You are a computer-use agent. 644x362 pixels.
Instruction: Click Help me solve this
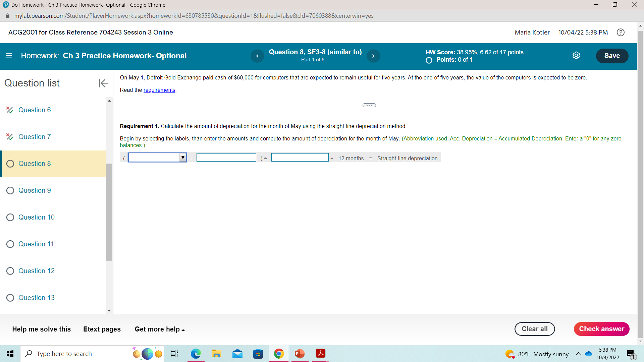click(x=41, y=329)
